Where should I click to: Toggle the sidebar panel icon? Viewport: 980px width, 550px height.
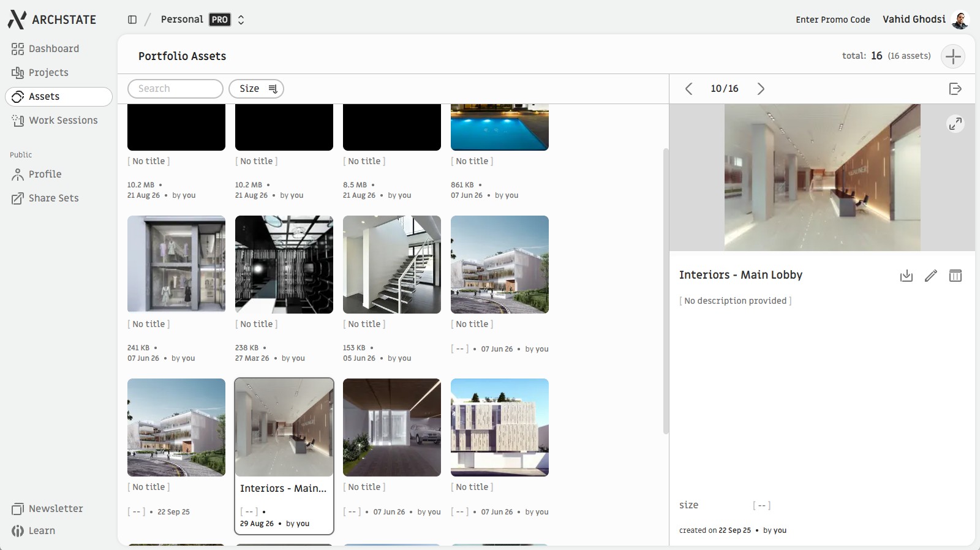132,20
